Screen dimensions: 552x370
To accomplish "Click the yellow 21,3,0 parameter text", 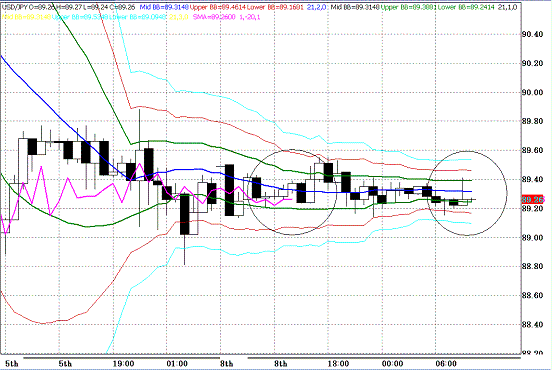I will pos(178,17).
